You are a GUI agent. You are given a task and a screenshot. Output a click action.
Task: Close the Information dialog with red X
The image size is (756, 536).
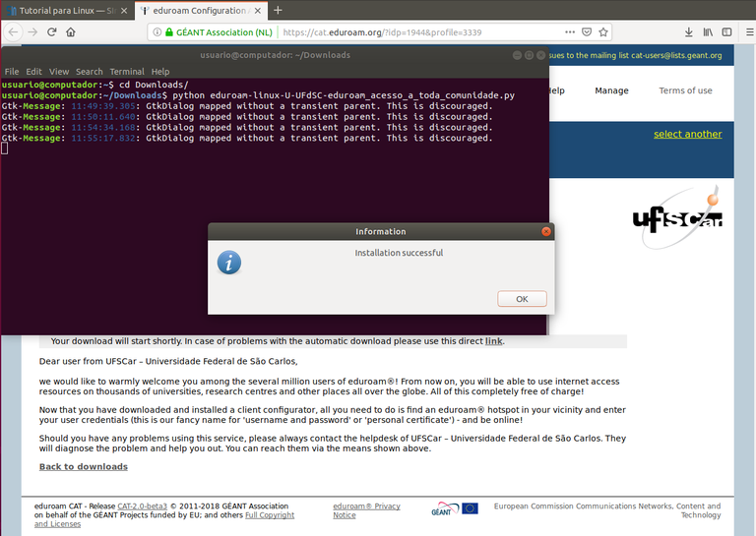[545, 232]
